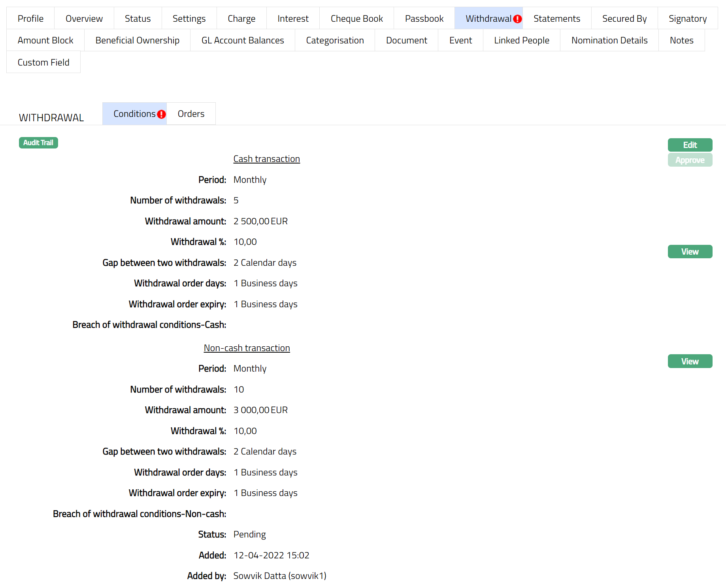Viewport: 726px width, 588px height.
Task: View the Non-cash transaction details
Action: (690, 361)
